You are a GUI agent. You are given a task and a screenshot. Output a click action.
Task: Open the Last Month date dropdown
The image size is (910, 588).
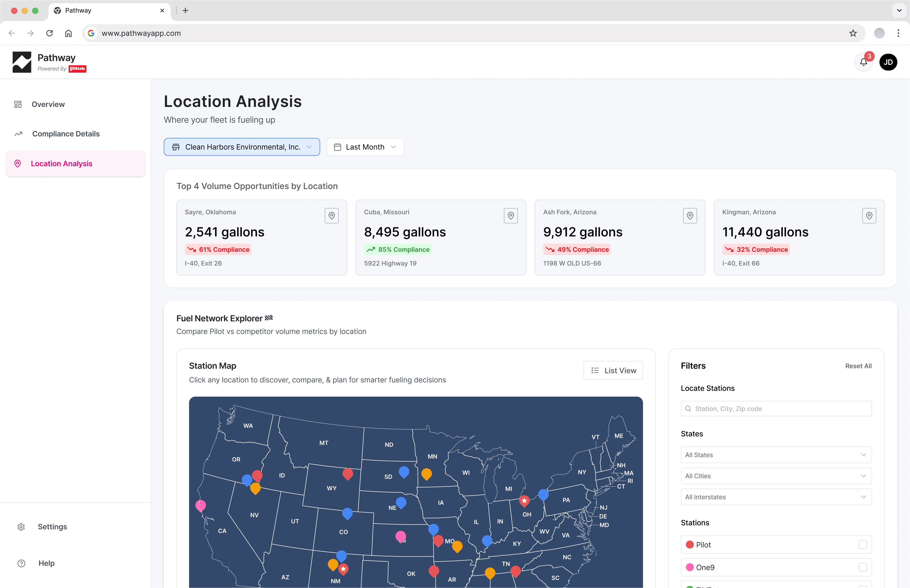coord(365,147)
